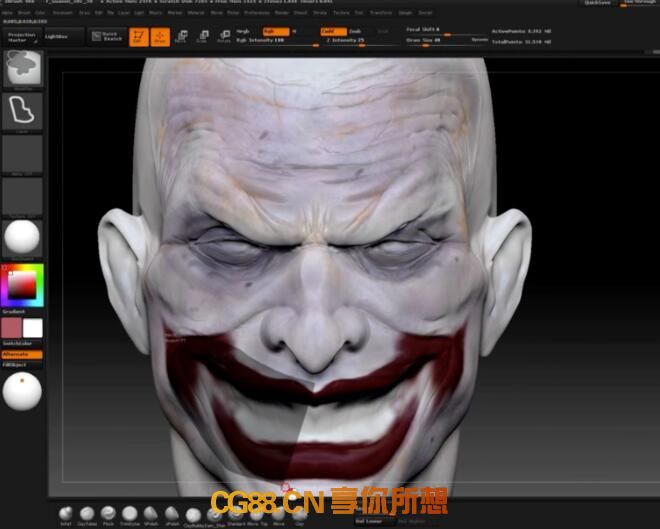Click the SwitchColor button

pos(17,344)
